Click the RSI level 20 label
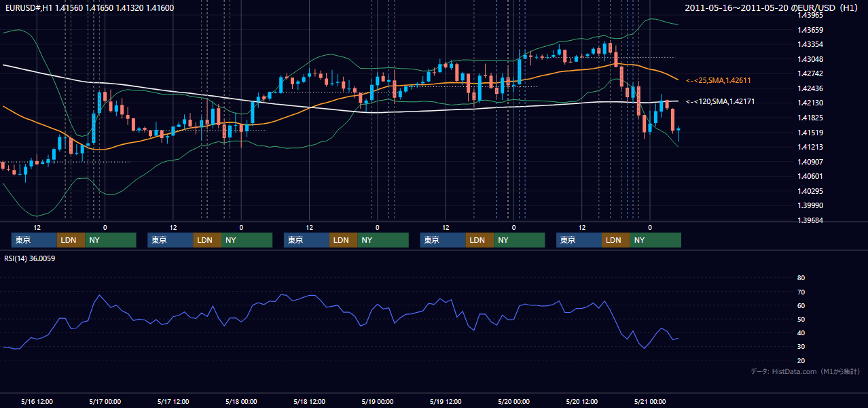The image size is (868, 408). click(x=801, y=360)
